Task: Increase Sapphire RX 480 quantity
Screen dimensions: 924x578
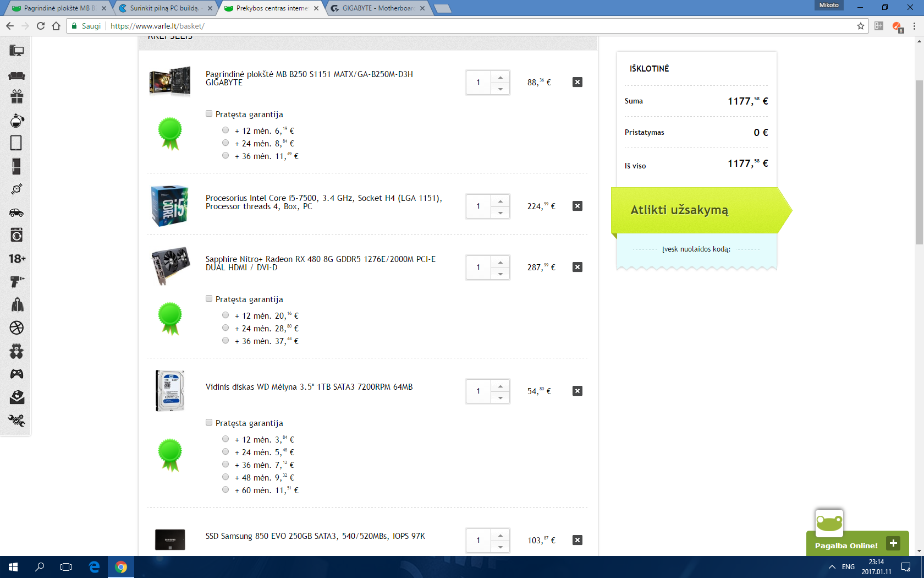Action: [501, 262]
